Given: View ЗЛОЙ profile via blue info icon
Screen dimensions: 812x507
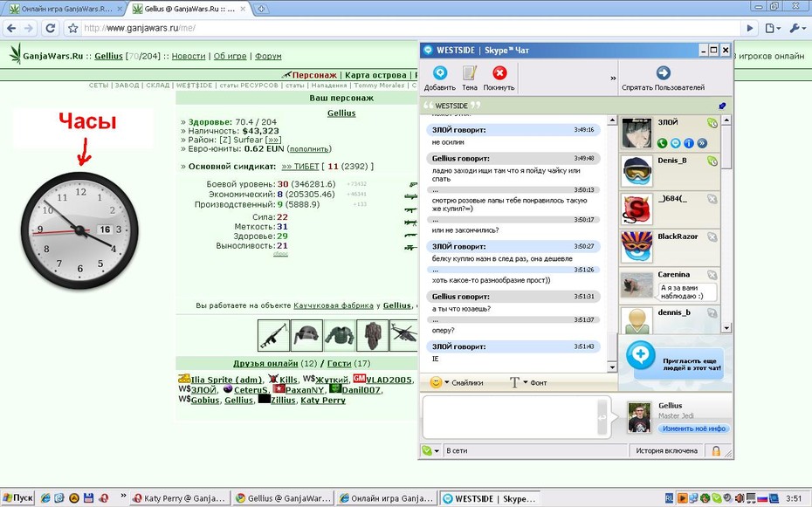Looking at the screenshot, I should point(689,143).
